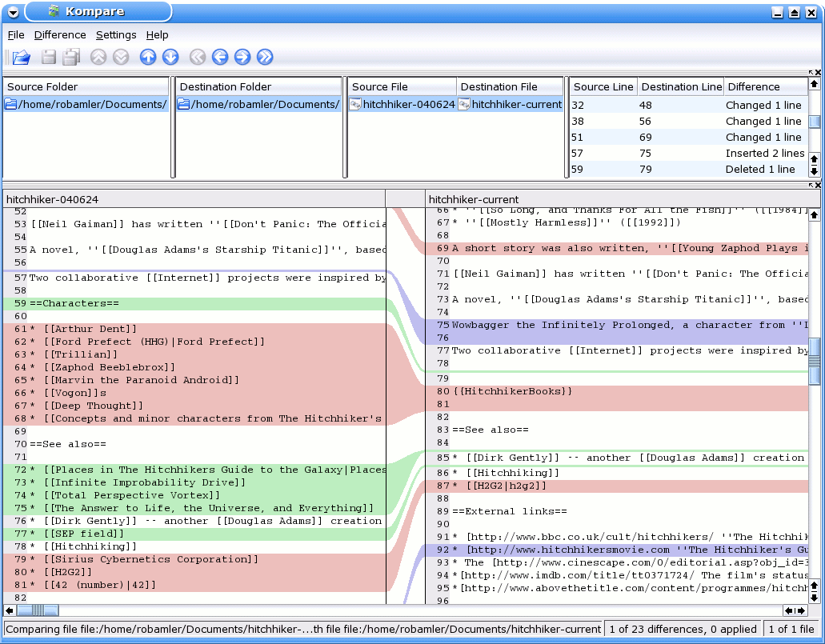
Task: Select the hitchhiker-040624 source file
Action: click(402, 104)
